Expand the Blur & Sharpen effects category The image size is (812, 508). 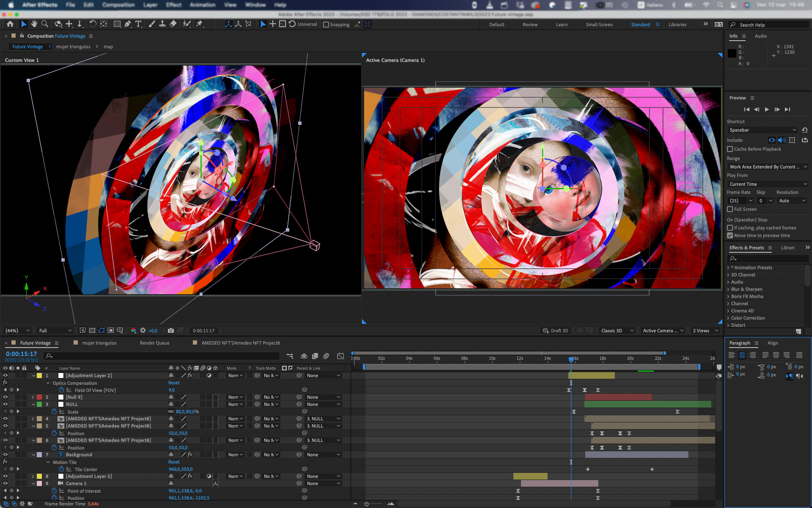pyautogui.click(x=728, y=289)
